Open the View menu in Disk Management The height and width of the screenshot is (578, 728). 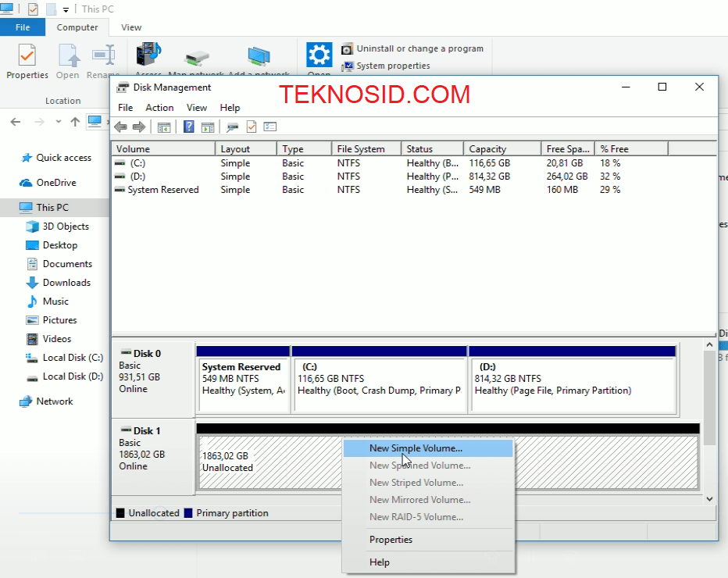click(x=196, y=108)
